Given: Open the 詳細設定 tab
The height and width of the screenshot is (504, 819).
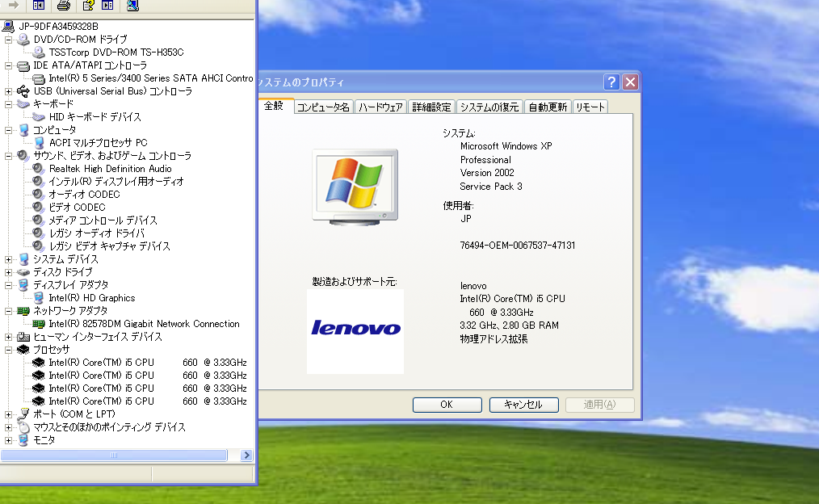Looking at the screenshot, I should coord(431,107).
